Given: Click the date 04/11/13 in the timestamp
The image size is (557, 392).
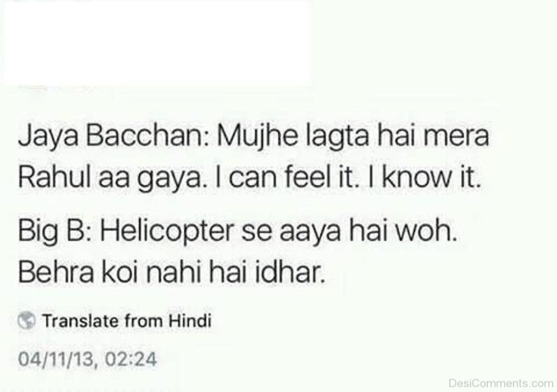Looking at the screenshot, I should pos(56,359).
